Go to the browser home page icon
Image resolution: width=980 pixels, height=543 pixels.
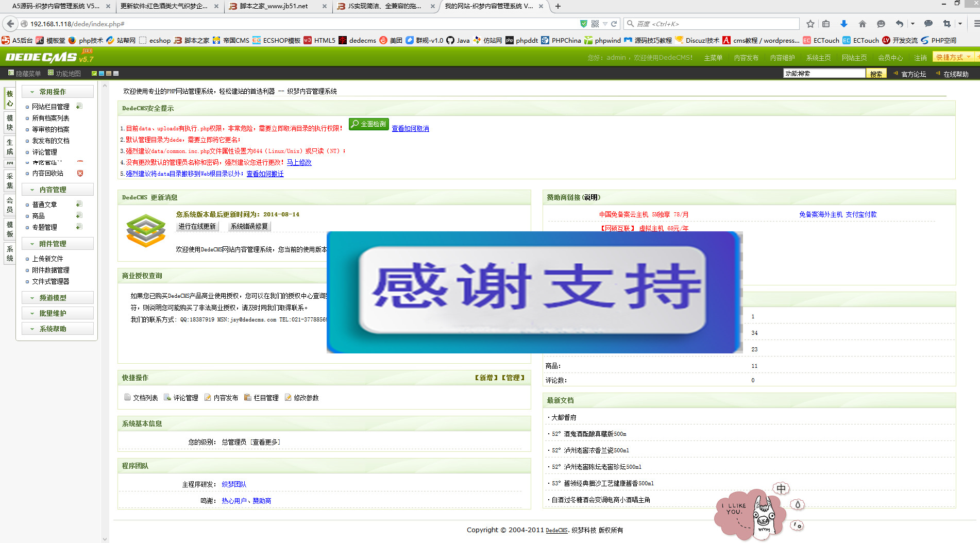(863, 24)
